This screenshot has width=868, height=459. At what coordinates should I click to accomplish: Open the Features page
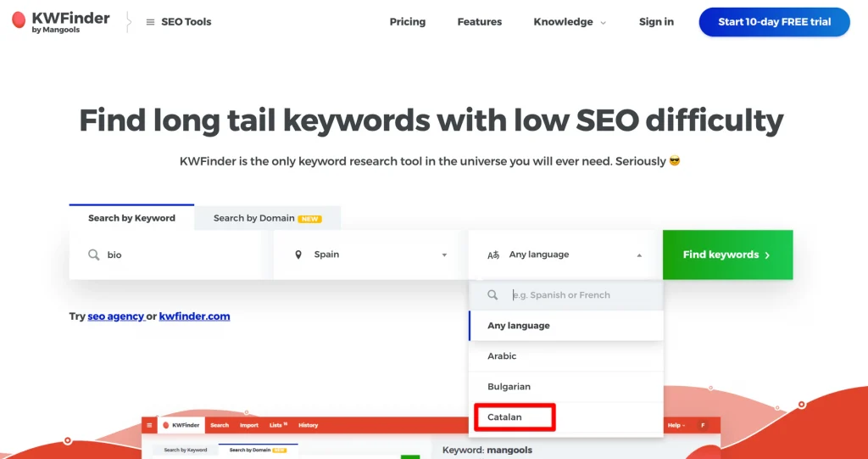480,22
